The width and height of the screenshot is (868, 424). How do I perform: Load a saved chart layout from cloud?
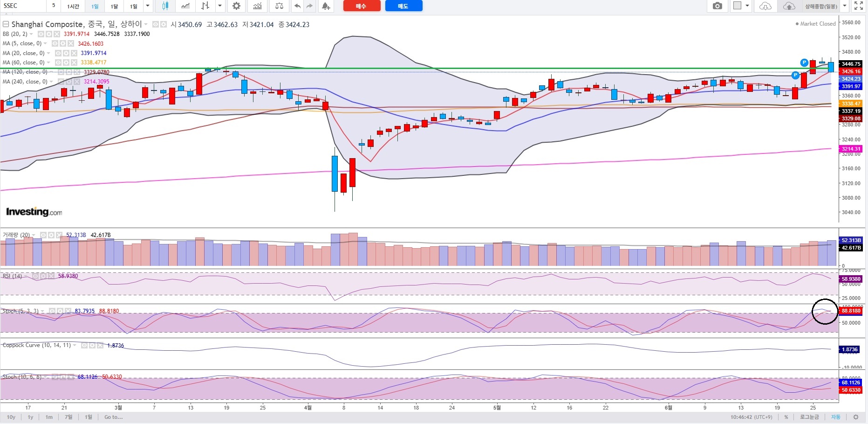point(765,6)
